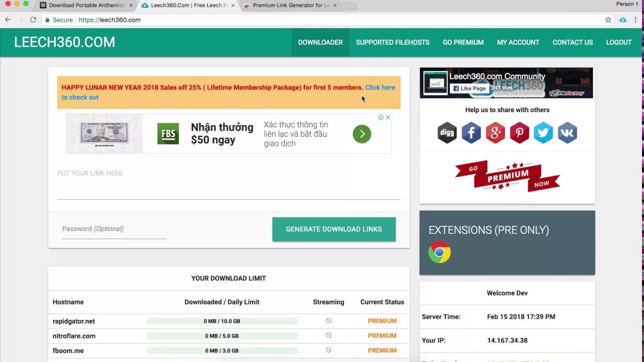Viewport: 644px width, 362px height.
Task: Open the DOWNLOADER menu item
Action: 320,42
